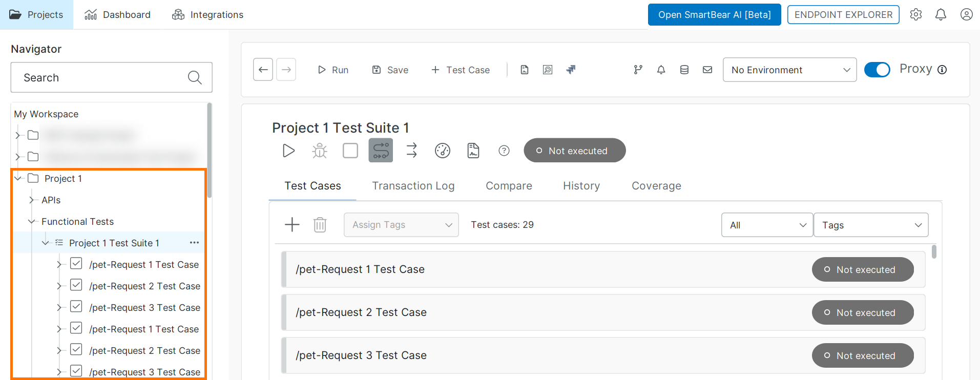Screen dimensions: 980x380
Task: Open the three-dots menu for Project 1 Test Suite 1
Action: point(194,243)
